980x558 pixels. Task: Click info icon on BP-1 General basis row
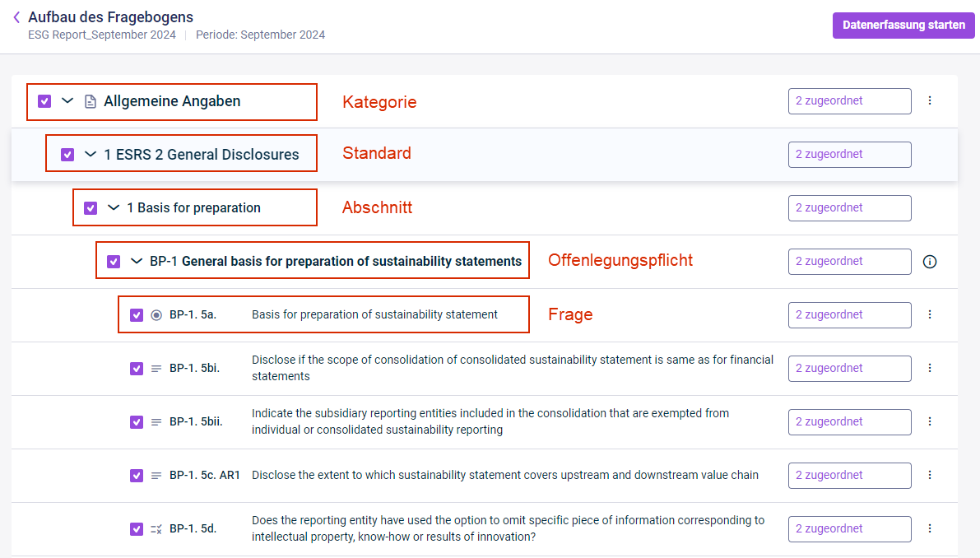(929, 262)
